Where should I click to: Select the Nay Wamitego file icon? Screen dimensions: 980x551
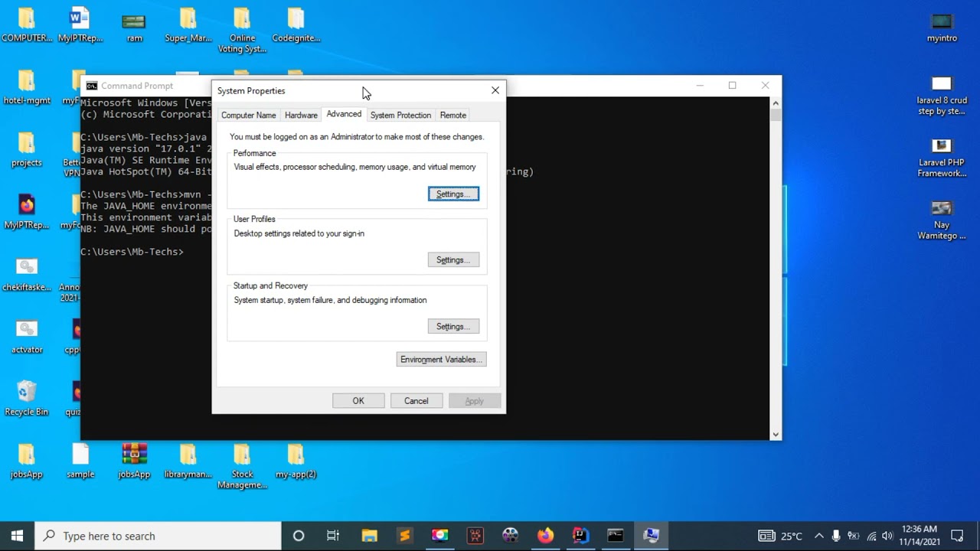coord(942,220)
